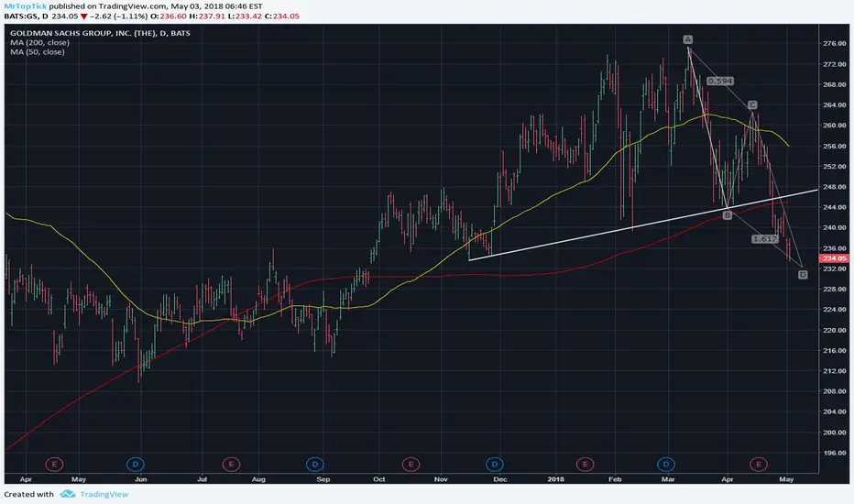Select pattern point label B
Image resolution: width=854 pixels, height=504 pixels.
pyautogui.click(x=728, y=215)
